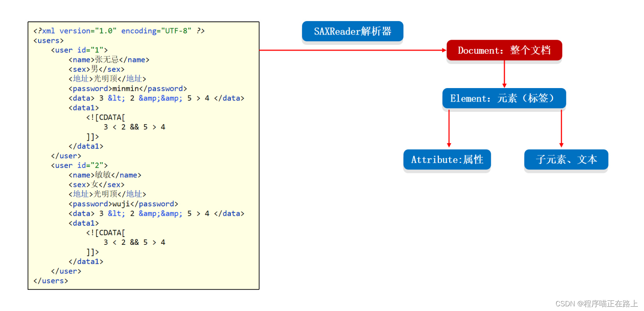The width and height of the screenshot is (644, 311).
Task: Click the <data> line under the wuji password
Action: (156, 213)
